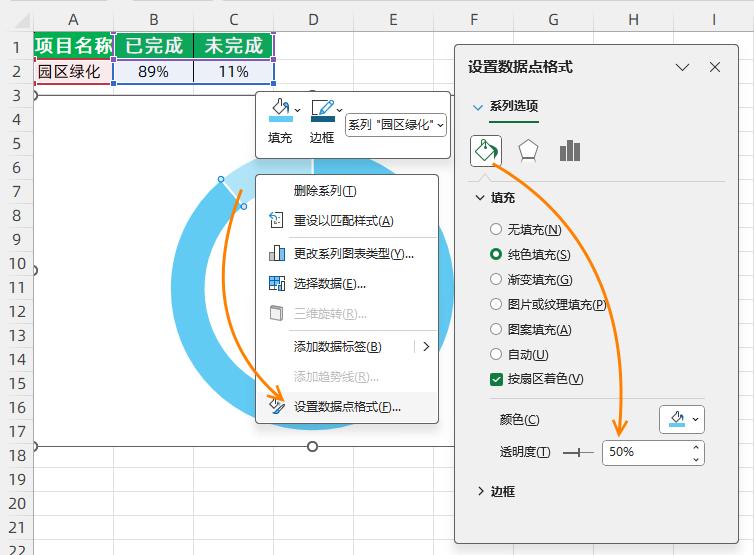Choose 删除系列 from context menu
The width and height of the screenshot is (754, 555).
[325, 191]
